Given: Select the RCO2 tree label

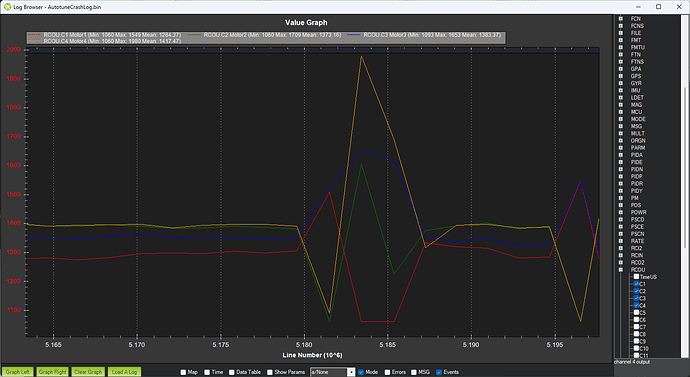Looking at the screenshot, I should pos(637,263).
